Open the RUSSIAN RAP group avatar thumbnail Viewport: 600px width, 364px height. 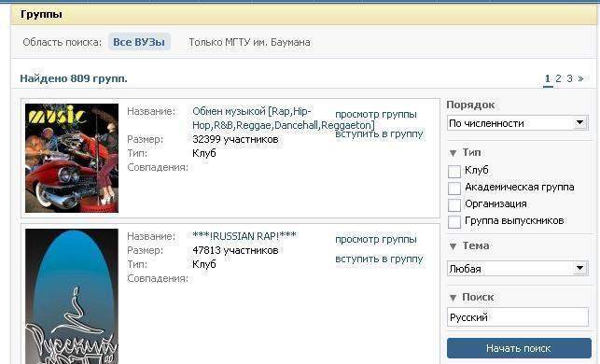(x=72, y=296)
